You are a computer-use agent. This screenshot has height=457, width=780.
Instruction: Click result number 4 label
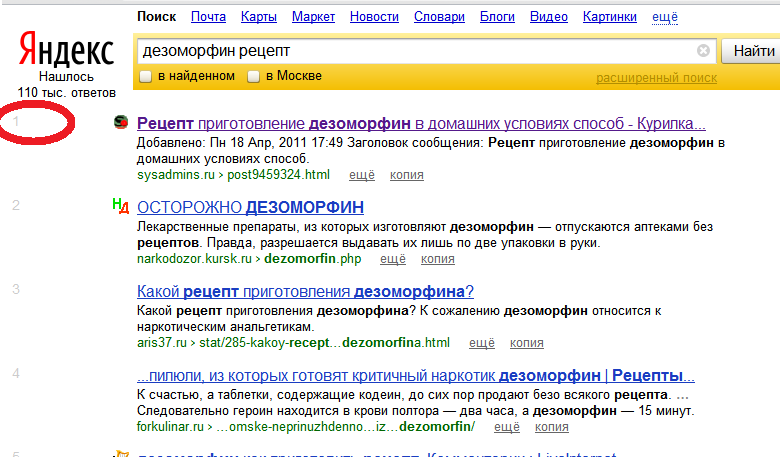pyautogui.click(x=16, y=373)
